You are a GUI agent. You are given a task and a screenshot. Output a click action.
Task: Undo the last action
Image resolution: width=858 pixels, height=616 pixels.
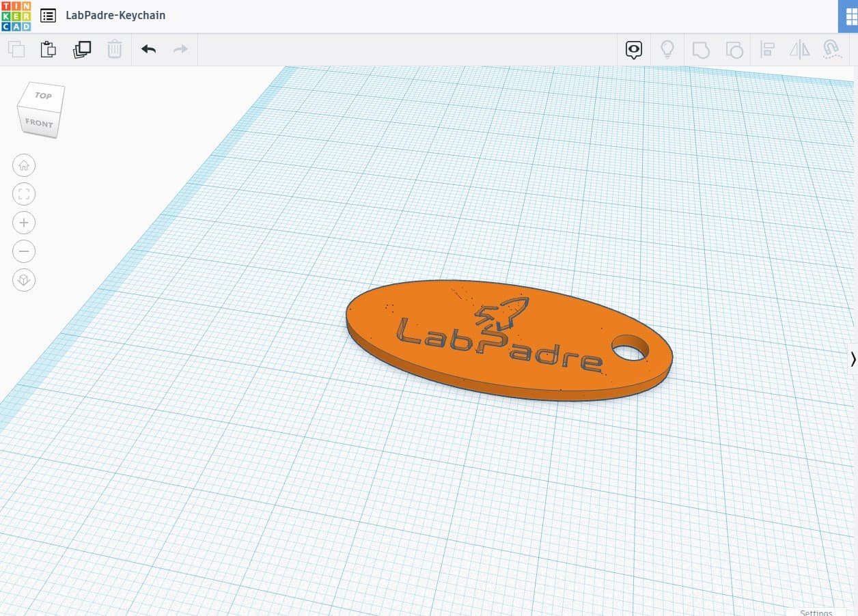148,49
